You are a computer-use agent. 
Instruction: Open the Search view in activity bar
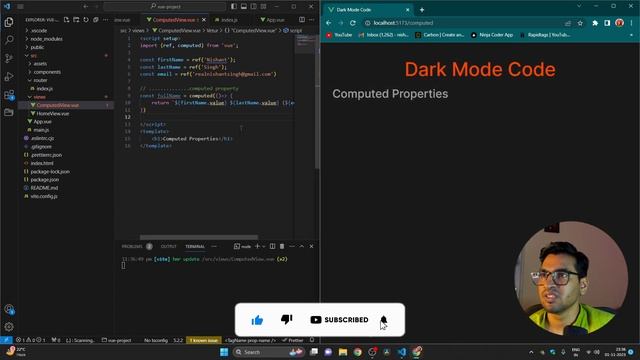pos(9,40)
